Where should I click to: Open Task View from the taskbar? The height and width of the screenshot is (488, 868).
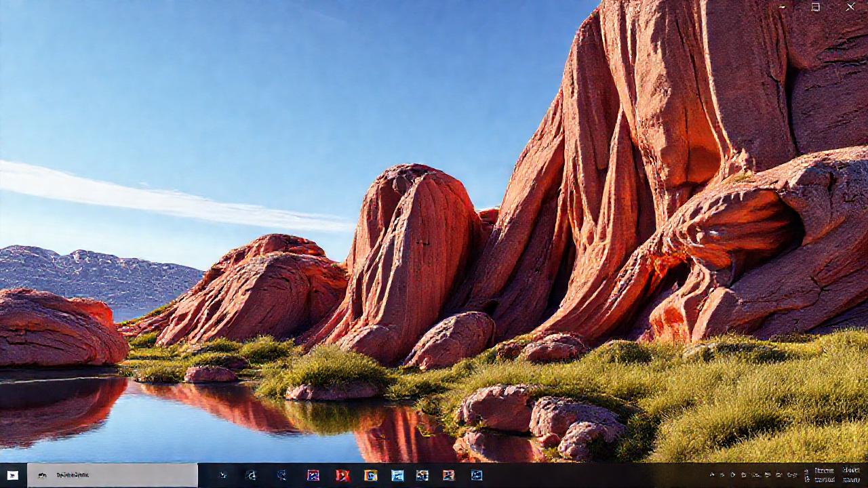coord(222,476)
